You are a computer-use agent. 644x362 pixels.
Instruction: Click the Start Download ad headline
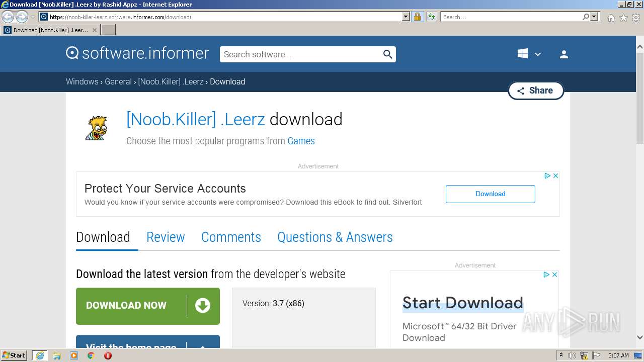click(x=463, y=303)
